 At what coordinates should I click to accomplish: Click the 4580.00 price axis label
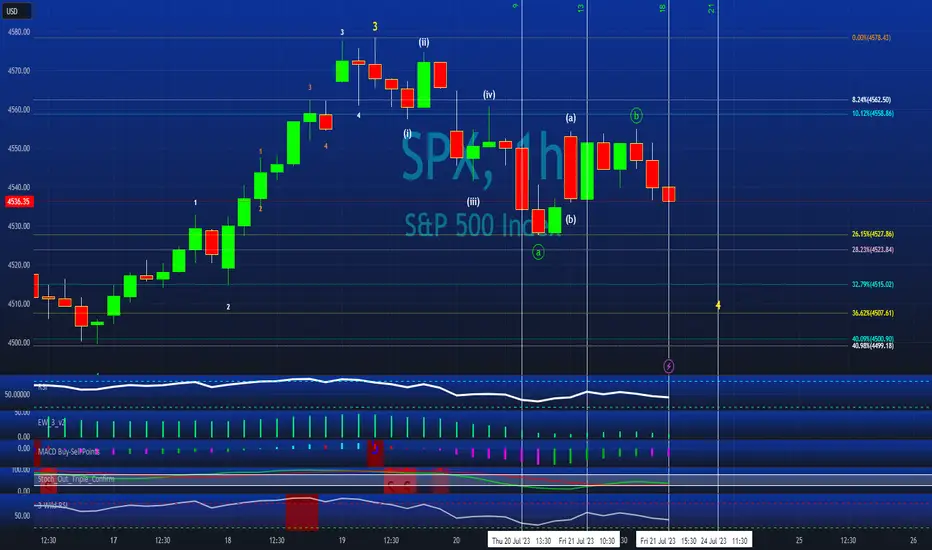click(18, 32)
